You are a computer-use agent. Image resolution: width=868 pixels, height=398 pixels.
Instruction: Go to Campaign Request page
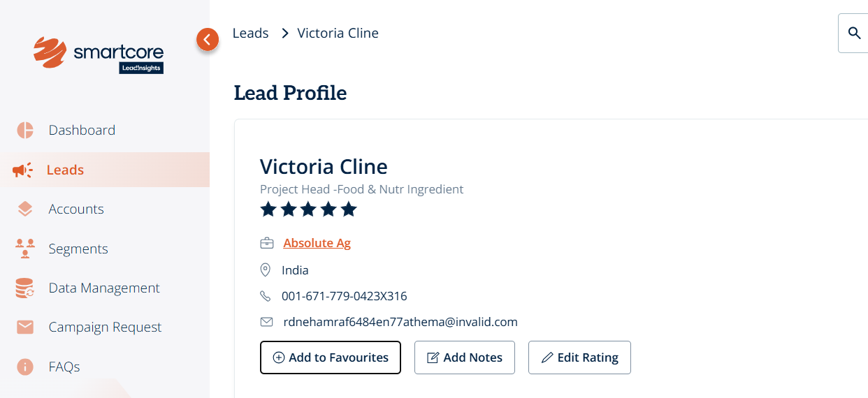105,327
